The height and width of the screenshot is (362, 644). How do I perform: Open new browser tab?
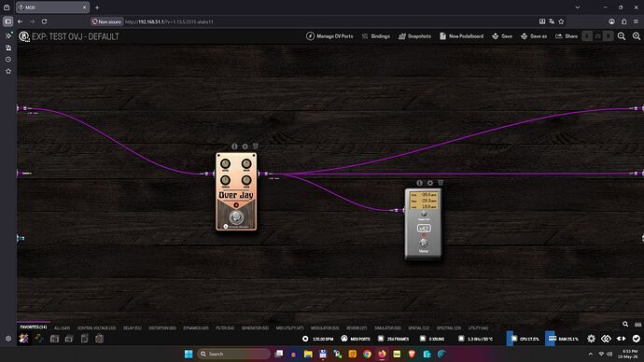(x=97, y=7)
